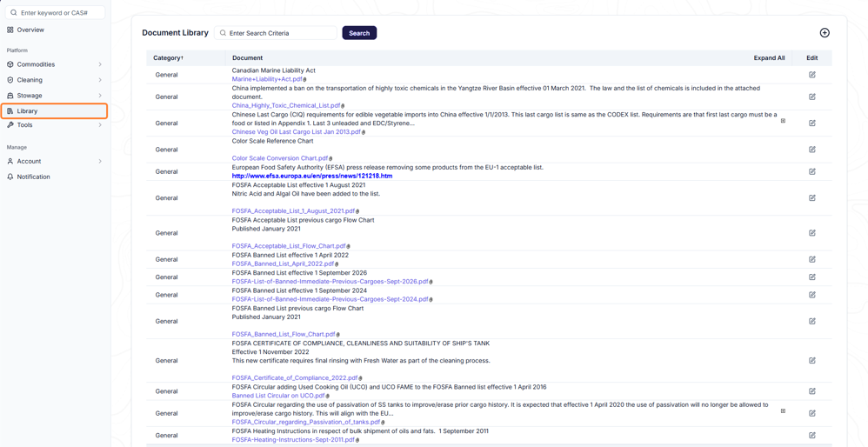Click the Overview grid icon in sidebar
868x447 pixels.
point(10,30)
